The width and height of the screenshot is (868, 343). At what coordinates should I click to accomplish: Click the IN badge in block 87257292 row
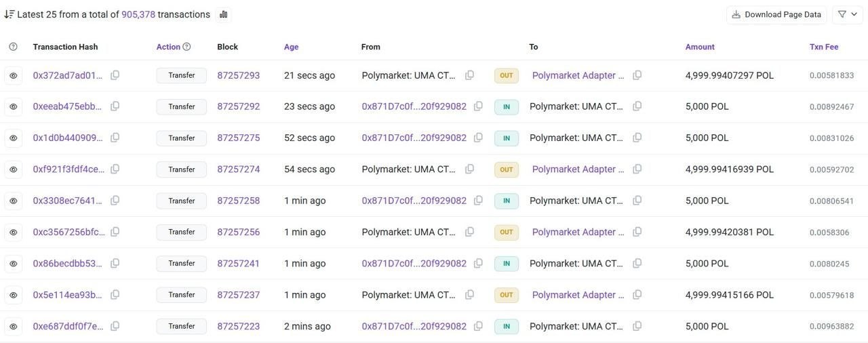pos(506,106)
